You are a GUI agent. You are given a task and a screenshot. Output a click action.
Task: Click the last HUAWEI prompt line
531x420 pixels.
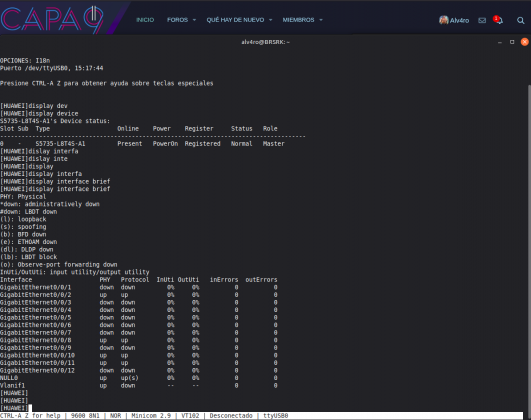click(x=14, y=408)
